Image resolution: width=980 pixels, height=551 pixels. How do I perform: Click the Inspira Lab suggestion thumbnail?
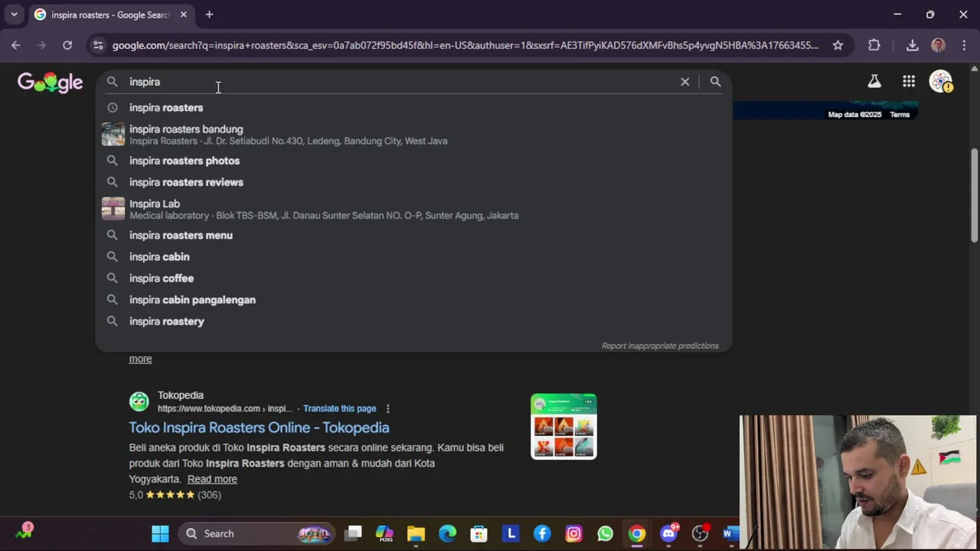pyautogui.click(x=113, y=209)
